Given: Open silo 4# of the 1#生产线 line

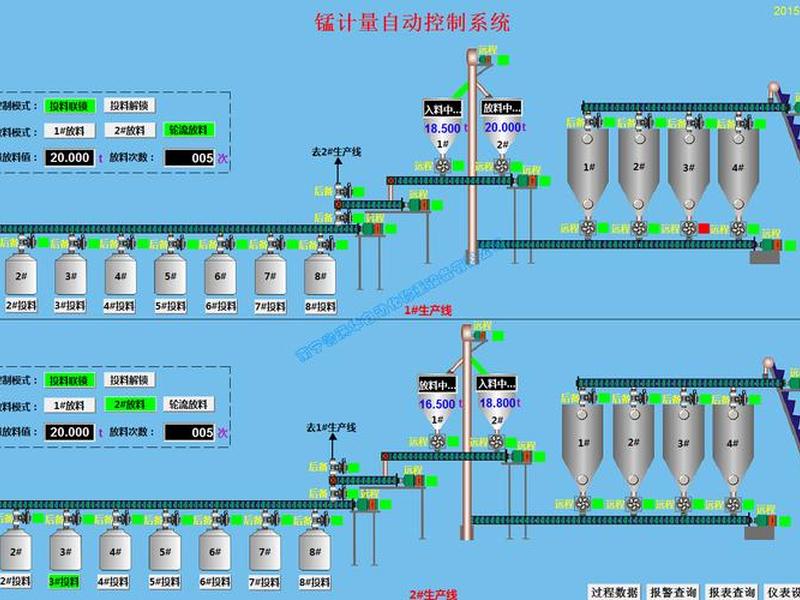Looking at the screenshot, I should point(738,168).
